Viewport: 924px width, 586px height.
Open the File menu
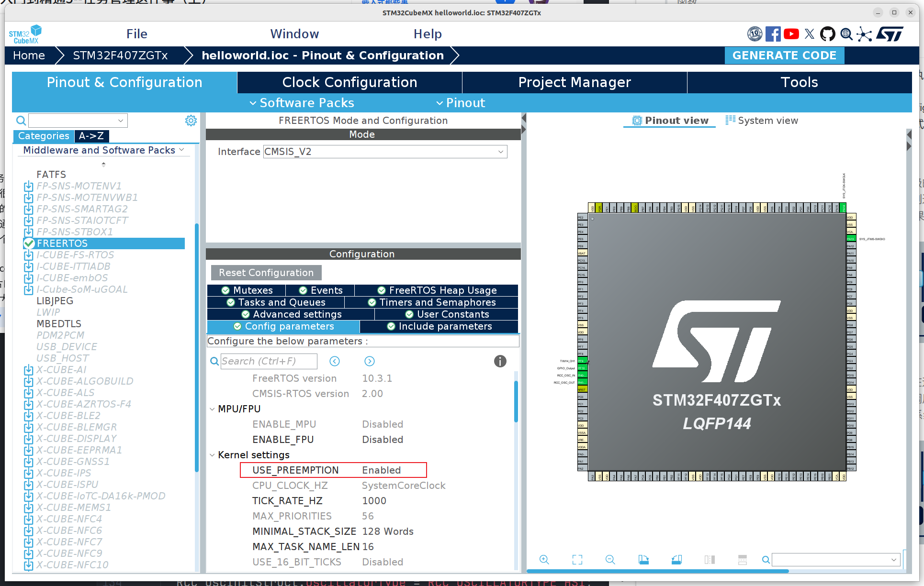(136, 33)
